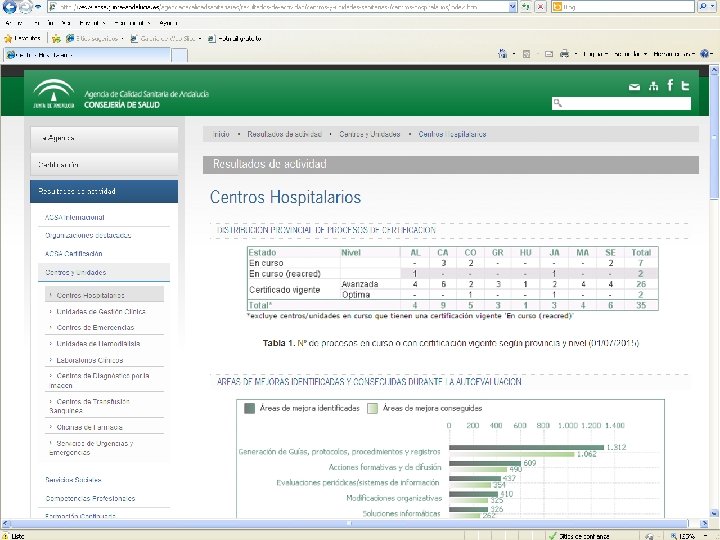Click the Favoritos star icon
The width and height of the screenshot is (720, 540).
9,37
